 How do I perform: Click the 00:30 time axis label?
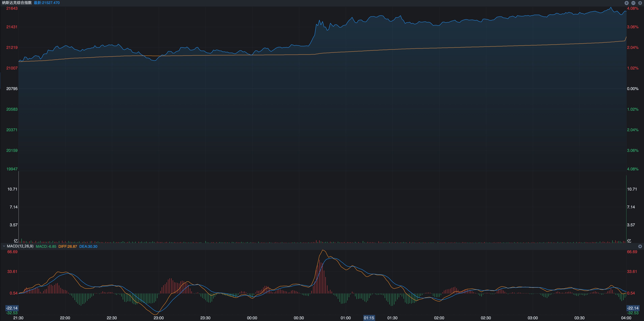[299, 318]
